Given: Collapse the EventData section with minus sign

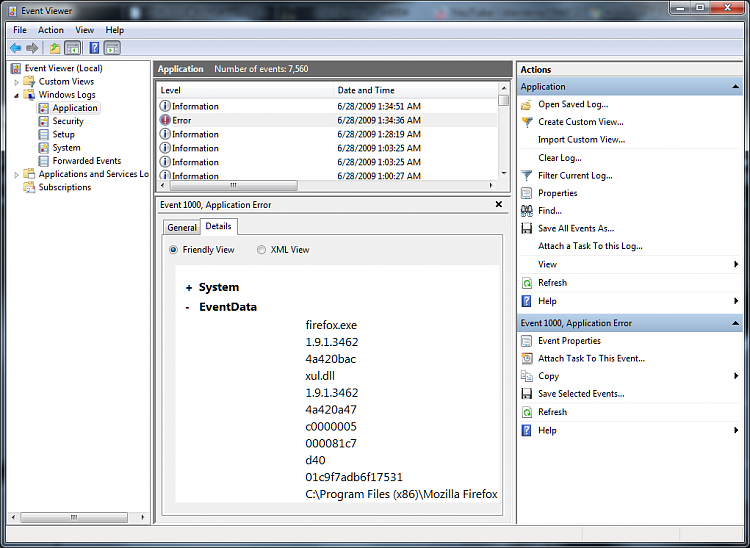Looking at the screenshot, I should tap(188, 307).
